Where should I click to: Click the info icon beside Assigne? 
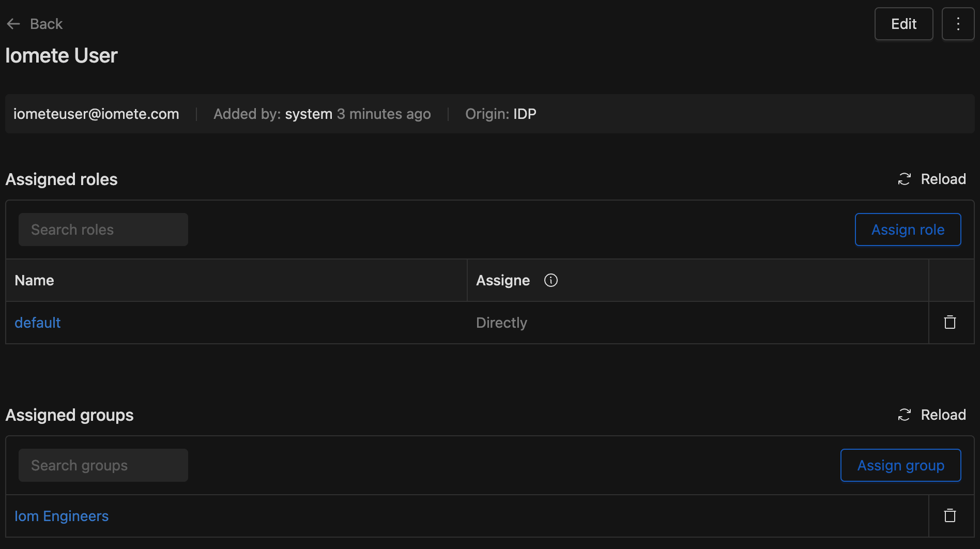551,280
